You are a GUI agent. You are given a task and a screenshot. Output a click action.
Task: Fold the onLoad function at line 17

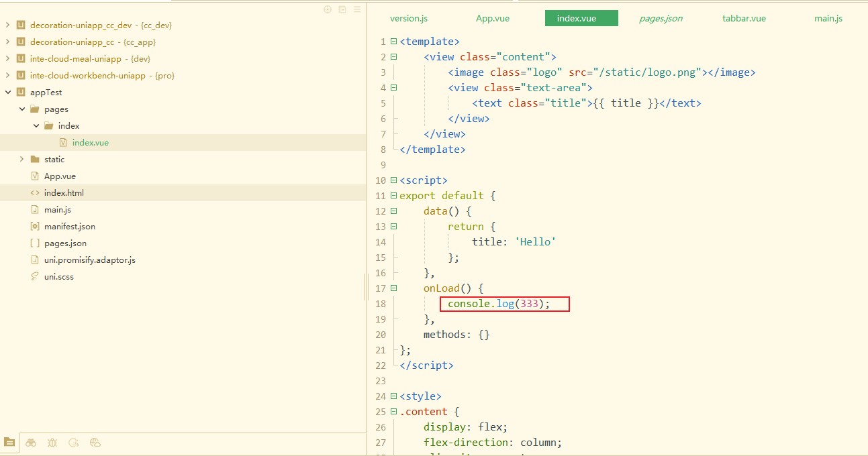393,288
